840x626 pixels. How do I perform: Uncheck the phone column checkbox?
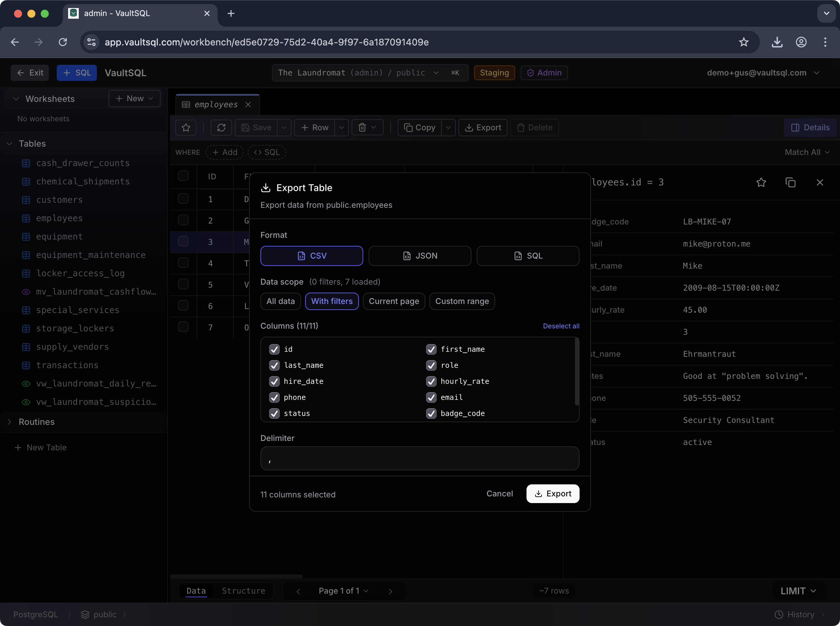tap(274, 398)
